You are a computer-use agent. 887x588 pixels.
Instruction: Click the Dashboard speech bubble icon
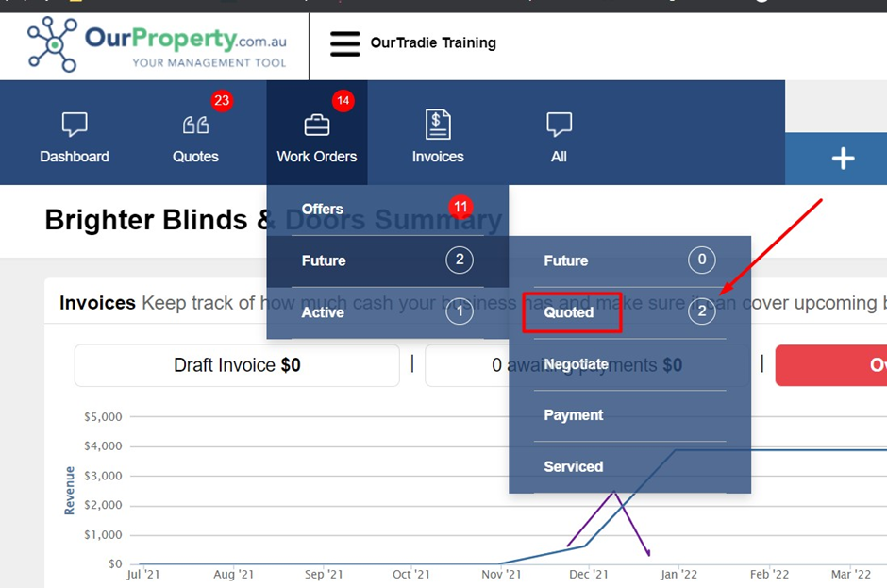[75, 124]
